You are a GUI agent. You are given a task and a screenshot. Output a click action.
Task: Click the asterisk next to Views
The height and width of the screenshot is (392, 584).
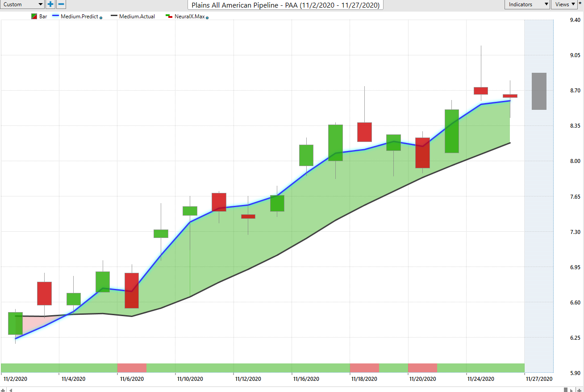580,4
